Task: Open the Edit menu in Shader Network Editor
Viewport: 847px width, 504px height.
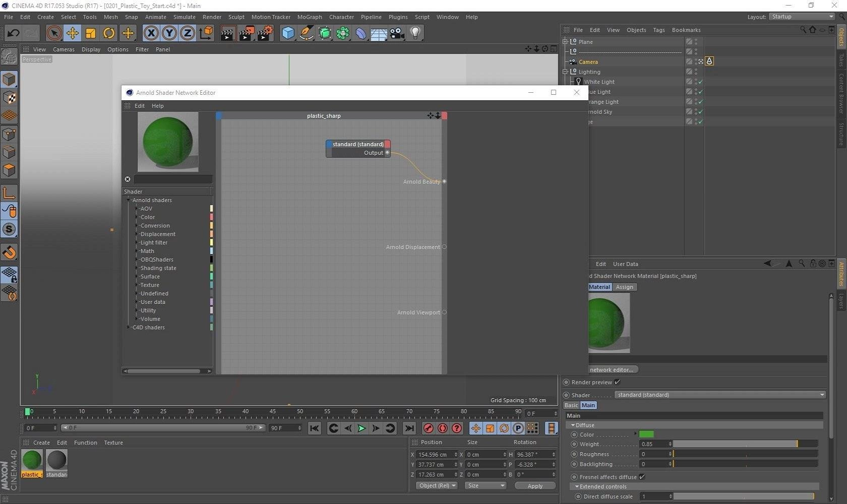Action: pos(140,106)
